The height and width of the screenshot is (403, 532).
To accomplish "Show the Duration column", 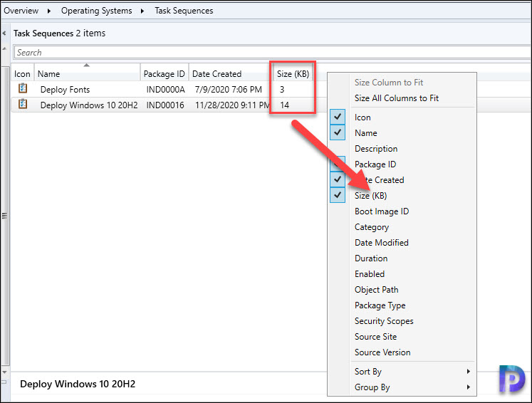I will 371,258.
